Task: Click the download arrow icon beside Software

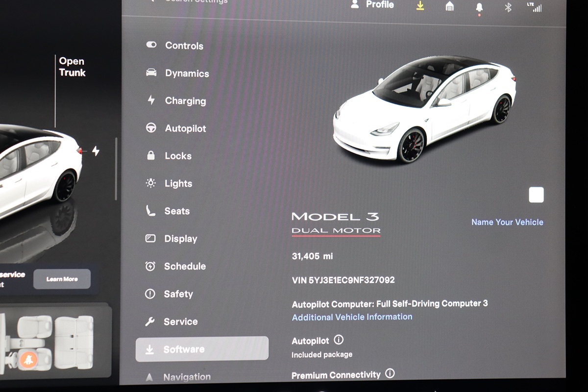Action: point(149,349)
